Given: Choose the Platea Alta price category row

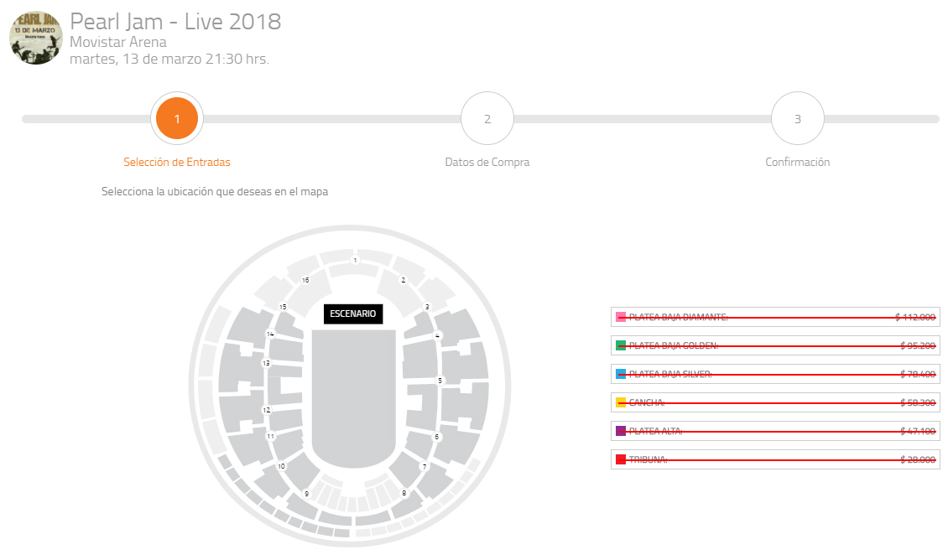Looking at the screenshot, I should (775, 431).
